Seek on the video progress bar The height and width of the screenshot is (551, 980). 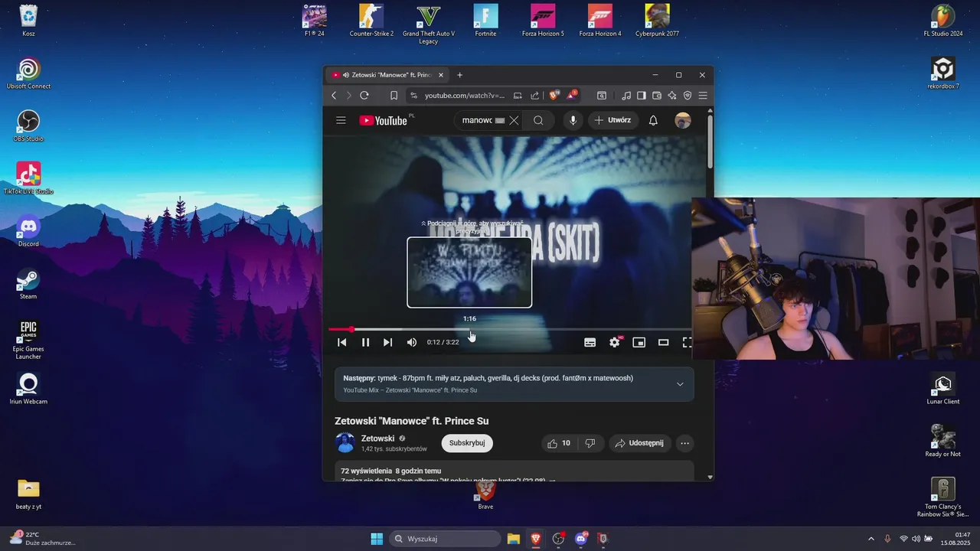510,329
